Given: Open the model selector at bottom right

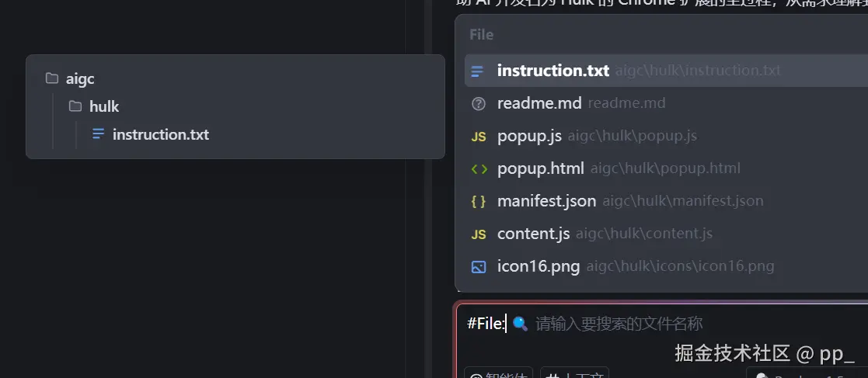Looking at the screenshot, I should (x=808, y=373).
